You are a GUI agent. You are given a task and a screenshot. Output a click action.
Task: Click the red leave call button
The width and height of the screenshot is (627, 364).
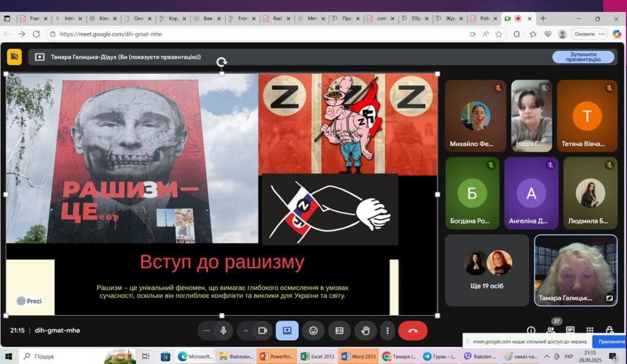point(413,330)
